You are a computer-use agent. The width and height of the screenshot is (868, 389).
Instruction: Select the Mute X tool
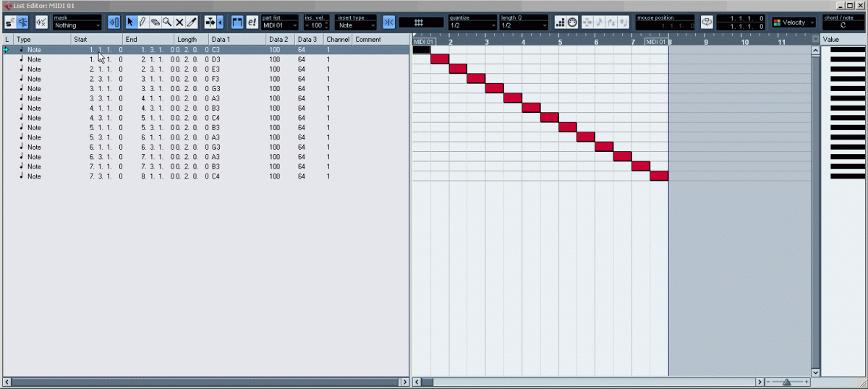point(179,22)
